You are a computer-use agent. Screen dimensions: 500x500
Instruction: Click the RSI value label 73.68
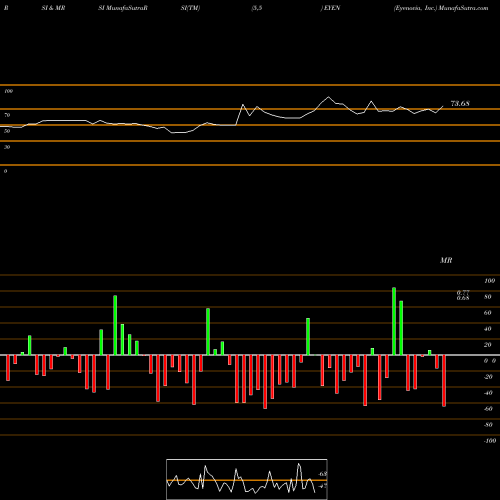tap(460, 104)
